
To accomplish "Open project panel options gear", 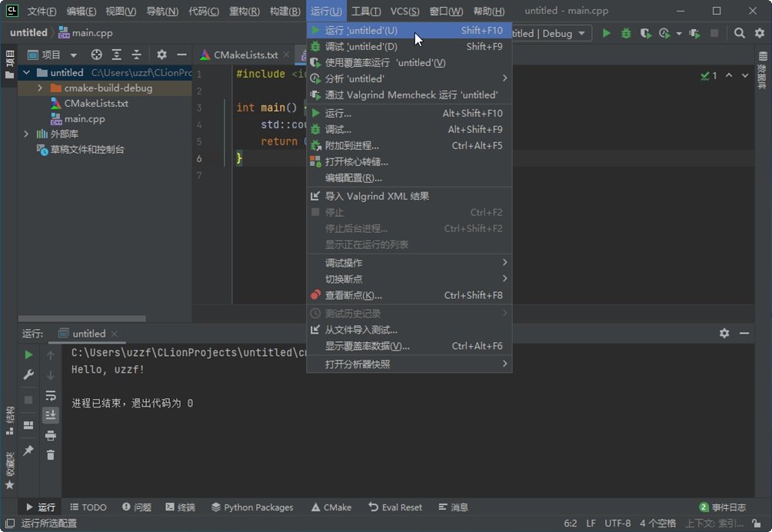I will click(x=161, y=55).
